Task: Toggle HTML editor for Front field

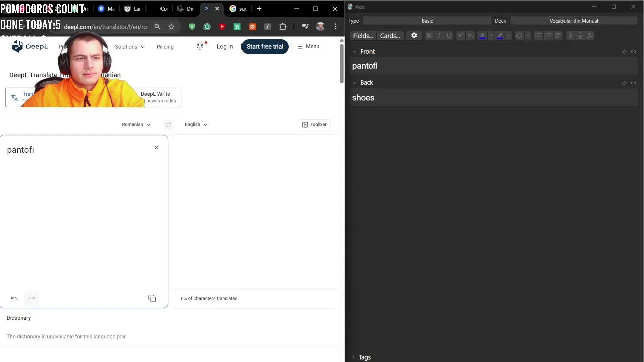Action: (633, 52)
